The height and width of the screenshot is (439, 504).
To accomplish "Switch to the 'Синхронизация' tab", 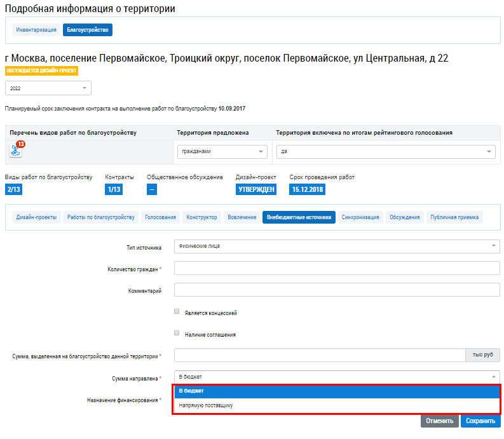I will (x=360, y=217).
